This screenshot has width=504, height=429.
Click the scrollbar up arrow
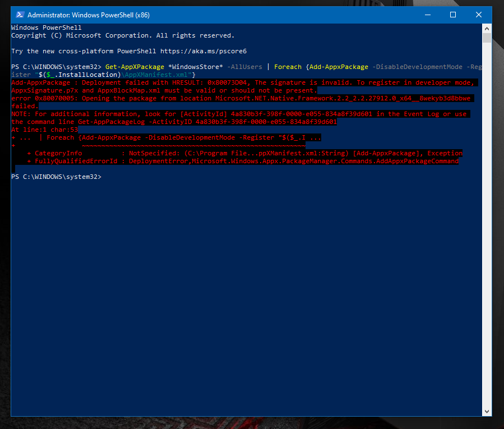487,29
